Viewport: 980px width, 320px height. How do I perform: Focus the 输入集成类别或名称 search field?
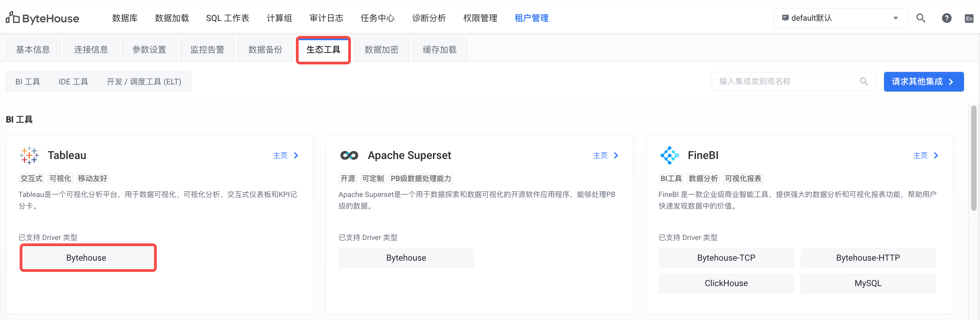pos(794,81)
